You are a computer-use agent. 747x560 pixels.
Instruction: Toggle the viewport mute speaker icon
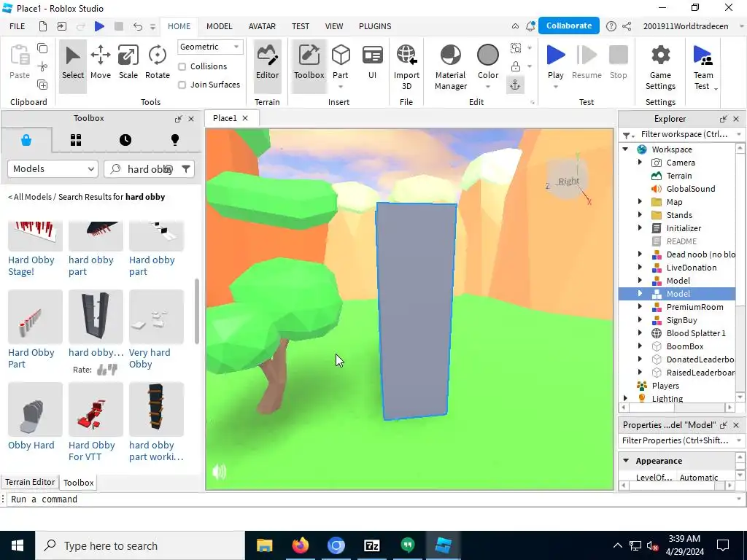219,472
